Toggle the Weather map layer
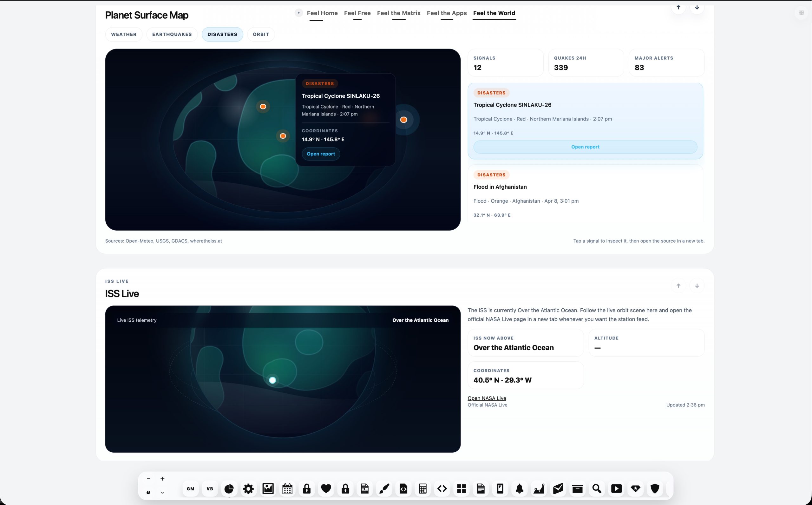 (x=124, y=34)
